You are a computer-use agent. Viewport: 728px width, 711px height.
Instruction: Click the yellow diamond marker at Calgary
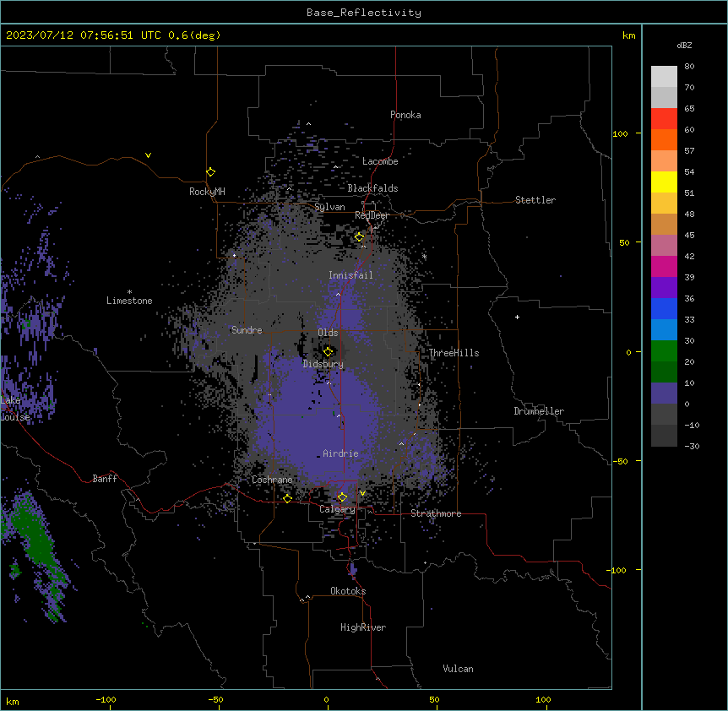[x=342, y=497]
